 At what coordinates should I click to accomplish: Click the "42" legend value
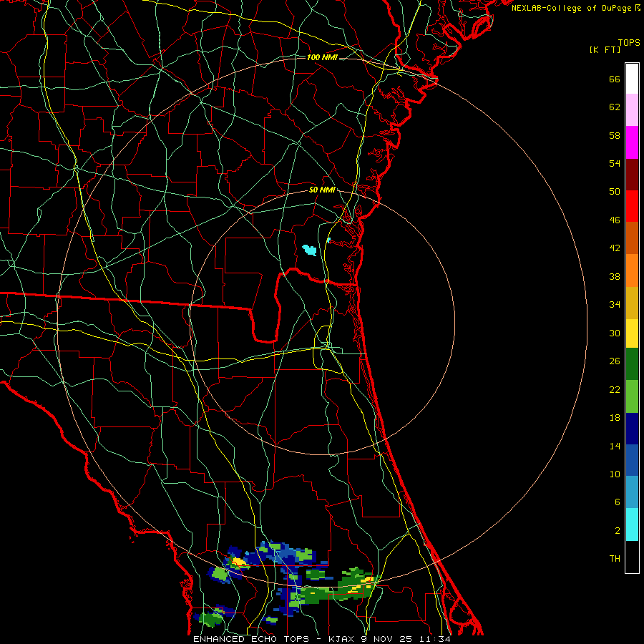point(615,248)
